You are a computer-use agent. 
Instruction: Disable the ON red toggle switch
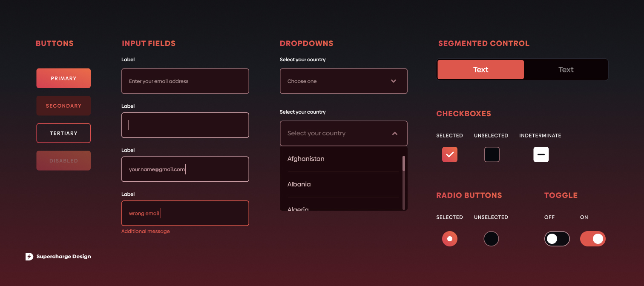pos(592,239)
